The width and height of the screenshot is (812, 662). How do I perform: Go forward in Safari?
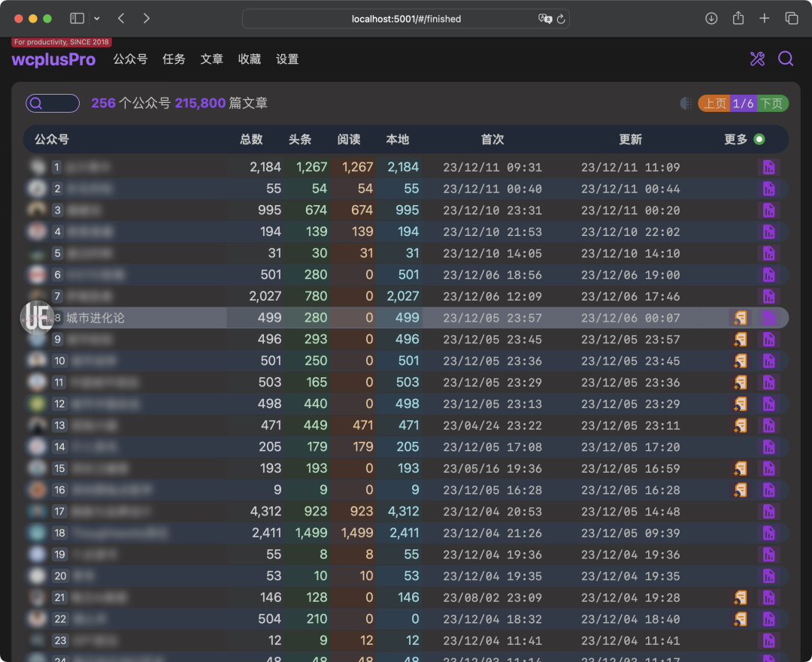147,19
